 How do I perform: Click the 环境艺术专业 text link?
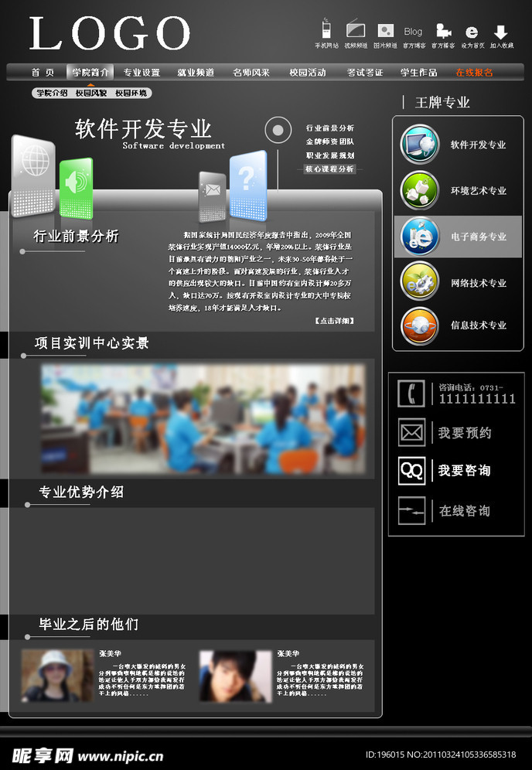point(479,190)
